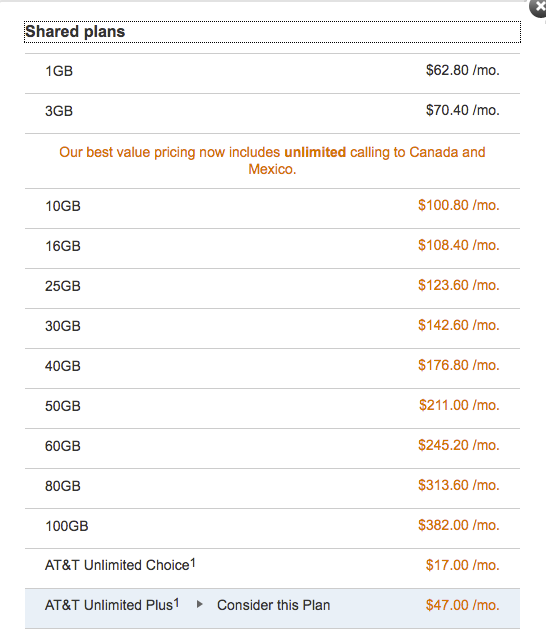Pick the 25GB shared plan
546x643 pixels.
[x=272, y=289]
